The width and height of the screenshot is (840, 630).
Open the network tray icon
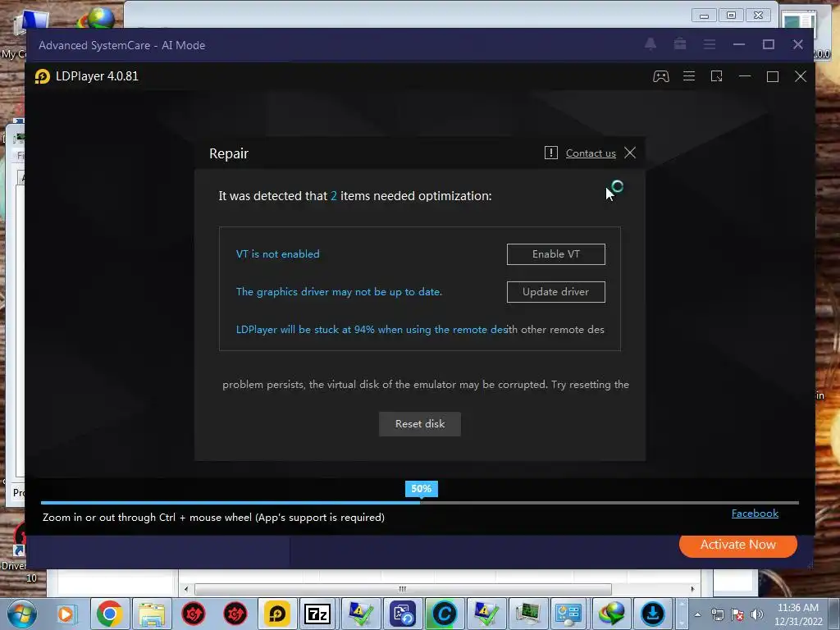[717, 614]
